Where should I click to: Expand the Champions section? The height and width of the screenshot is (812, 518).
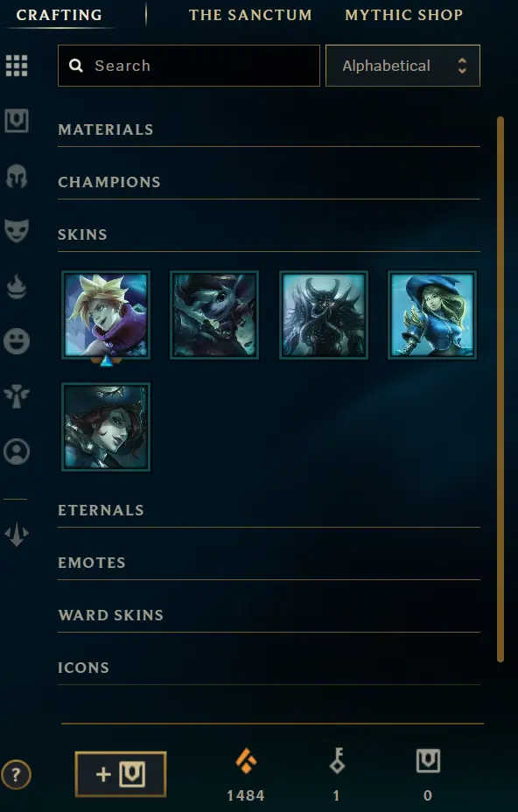pos(269,182)
